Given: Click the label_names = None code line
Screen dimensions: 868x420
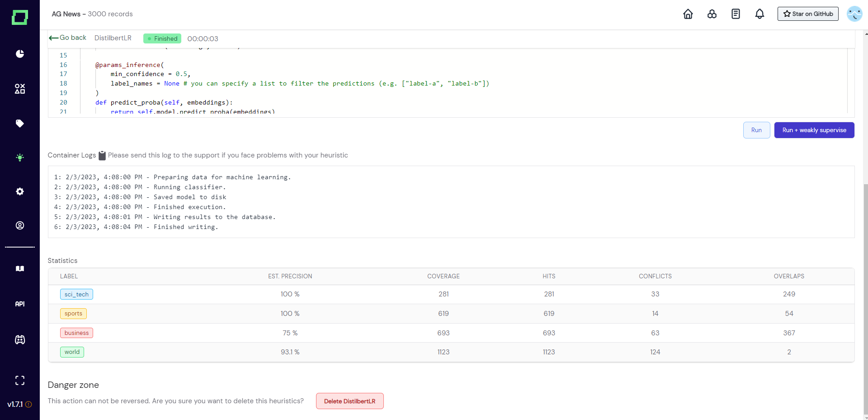Looking at the screenshot, I should tap(300, 84).
